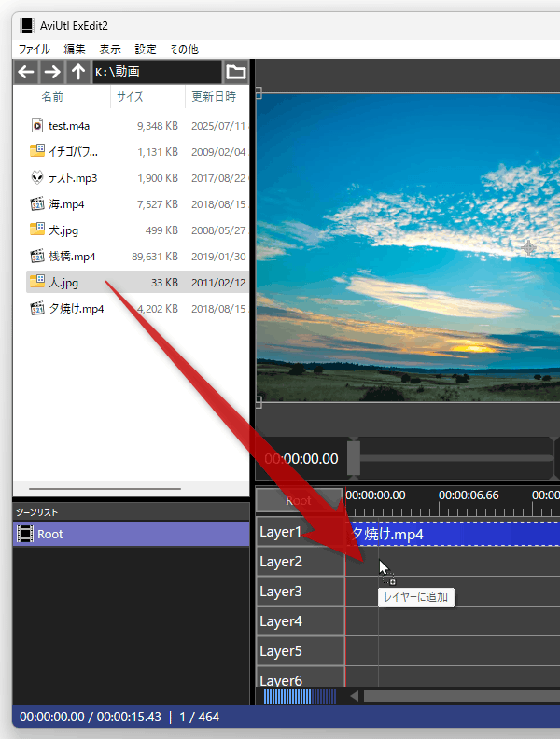Click the file name テスト.mp3
The image size is (560, 739).
click(73, 178)
